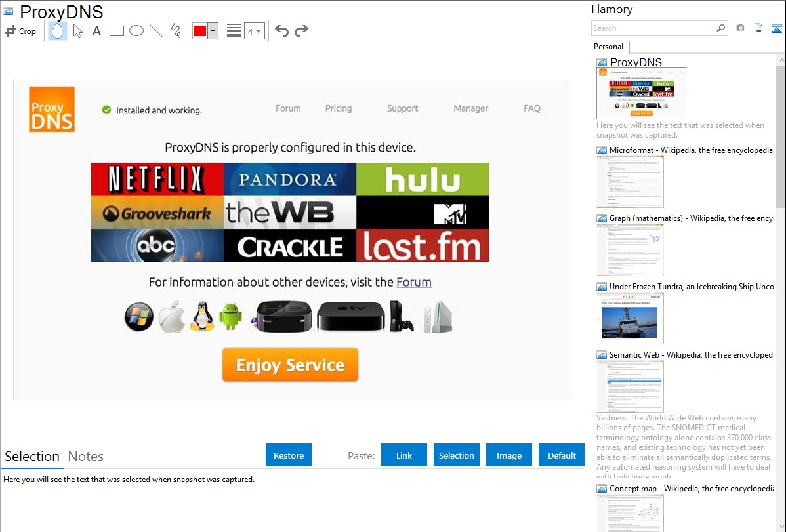Open the Pricing nav item

point(339,108)
